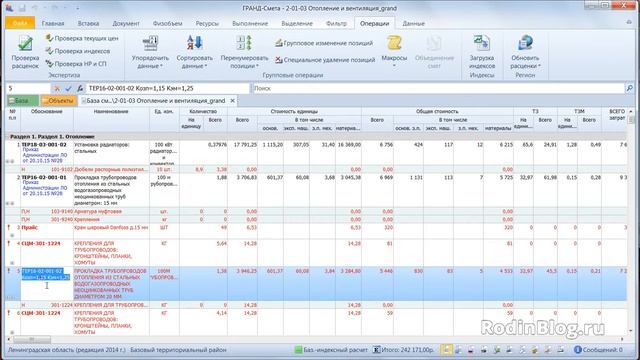Click warning mark on row 5 ТЕР16-02-001-02

[x=9, y=271]
